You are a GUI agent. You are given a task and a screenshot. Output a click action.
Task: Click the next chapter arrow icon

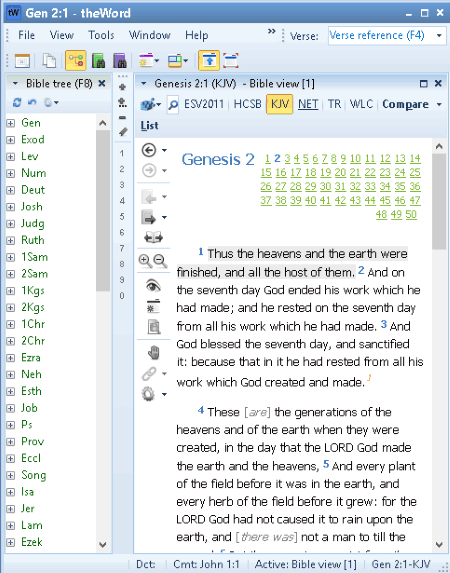(x=149, y=218)
